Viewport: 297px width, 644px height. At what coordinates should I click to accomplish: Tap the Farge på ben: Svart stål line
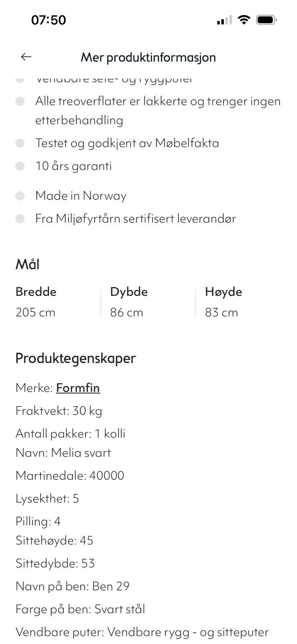[x=80, y=609]
